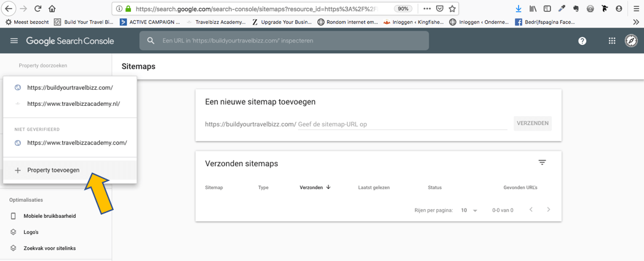Open the Search Console hamburger menu

click(x=14, y=41)
